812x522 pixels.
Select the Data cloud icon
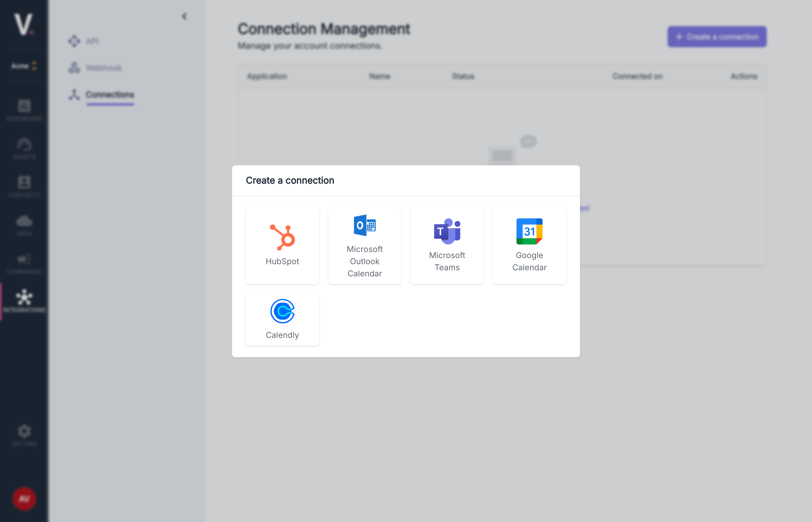[x=24, y=224]
